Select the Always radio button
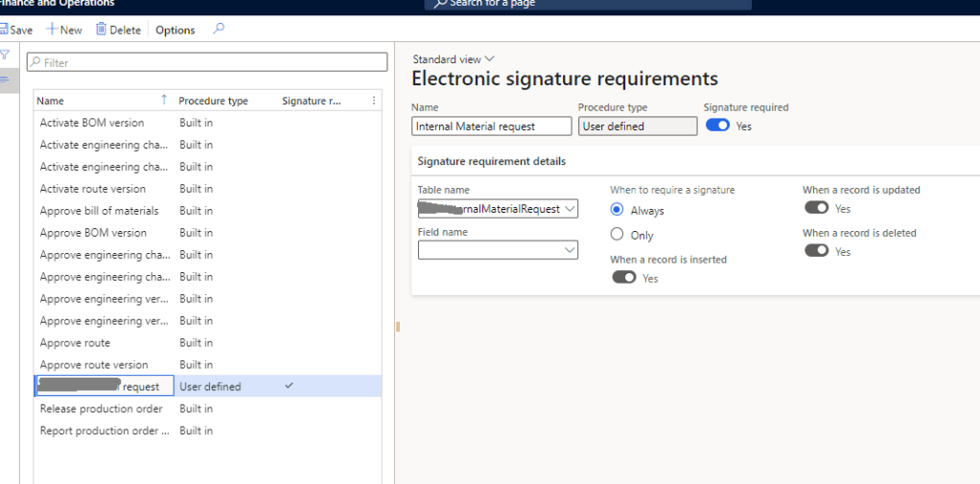The height and width of the screenshot is (484, 980). [618, 210]
